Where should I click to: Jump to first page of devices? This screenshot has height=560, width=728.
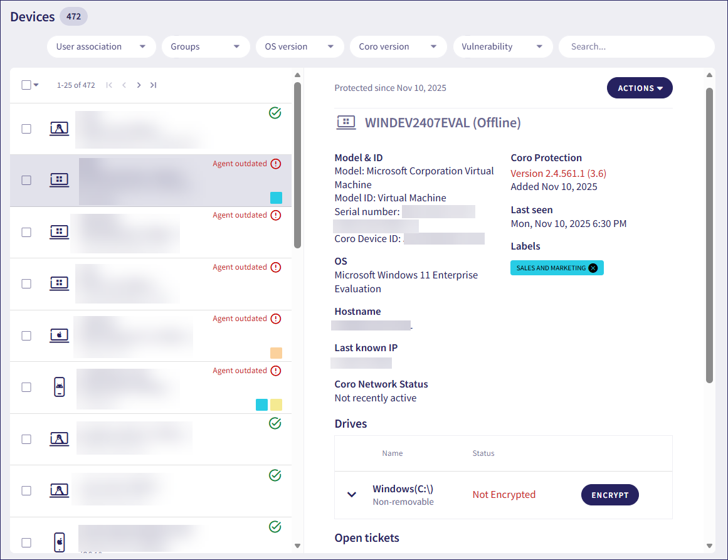tap(109, 85)
